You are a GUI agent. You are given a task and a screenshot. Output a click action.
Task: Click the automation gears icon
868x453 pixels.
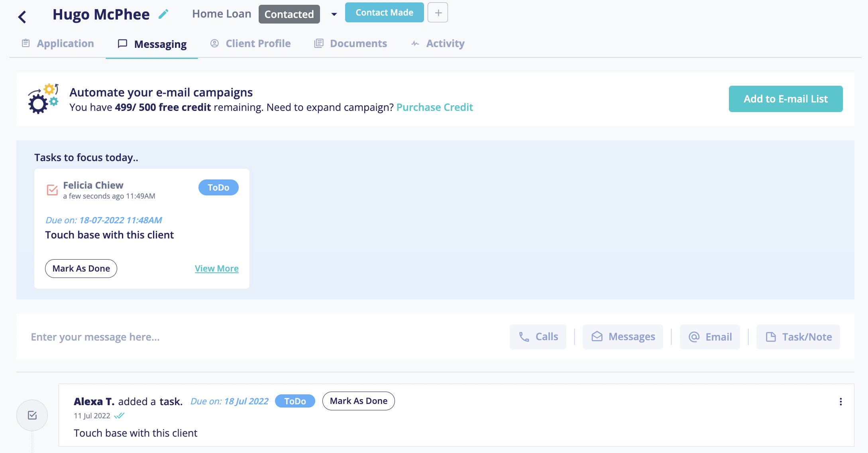tap(43, 98)
